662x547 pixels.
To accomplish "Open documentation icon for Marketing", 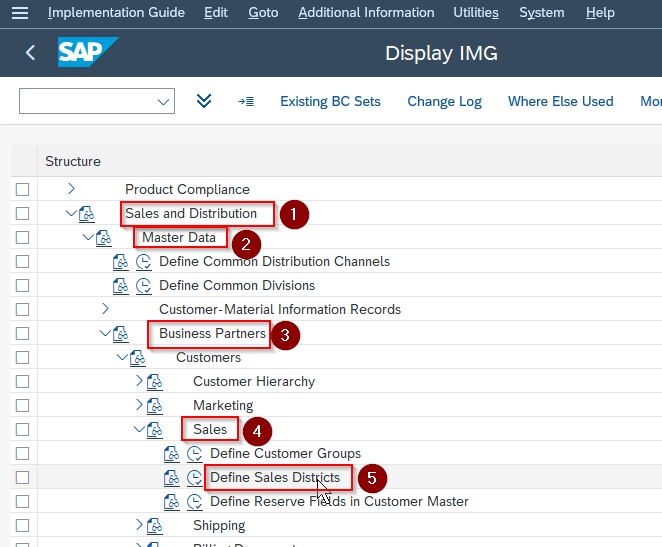I will point(155,406).
